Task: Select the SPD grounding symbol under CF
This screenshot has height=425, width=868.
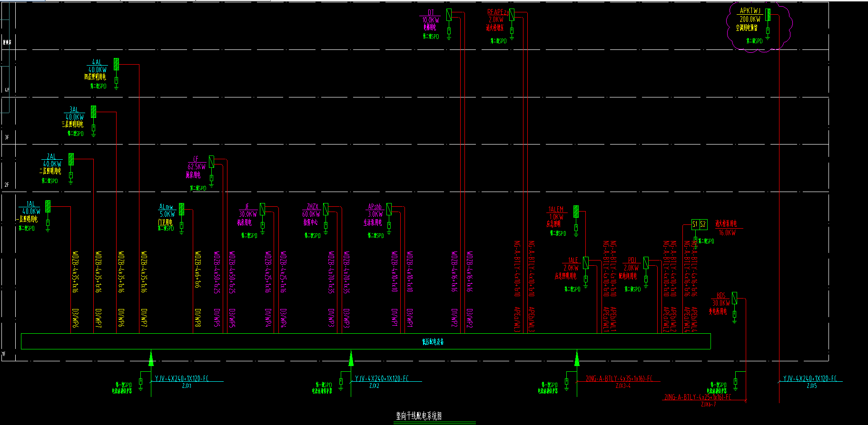Action: point(211,180)
